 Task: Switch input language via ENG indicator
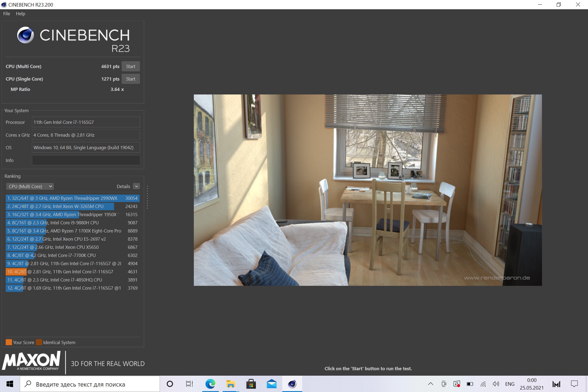pos(510,384)
